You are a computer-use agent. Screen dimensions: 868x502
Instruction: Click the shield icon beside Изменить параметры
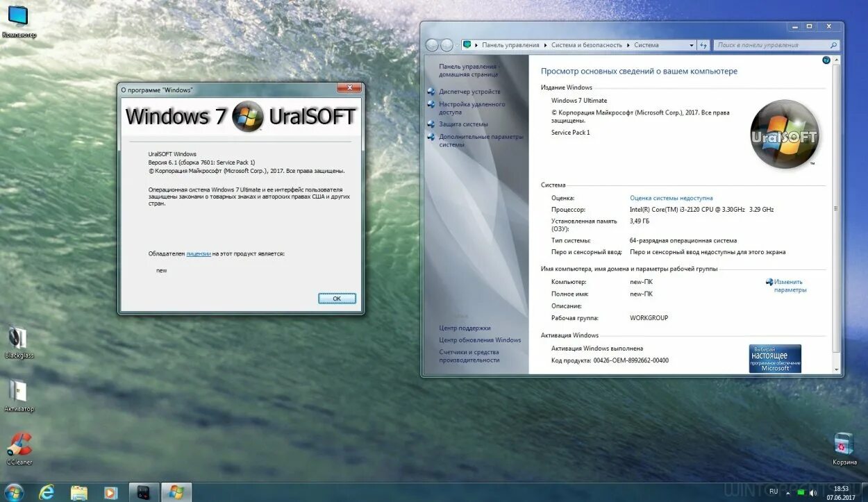[x=769, y=282]
